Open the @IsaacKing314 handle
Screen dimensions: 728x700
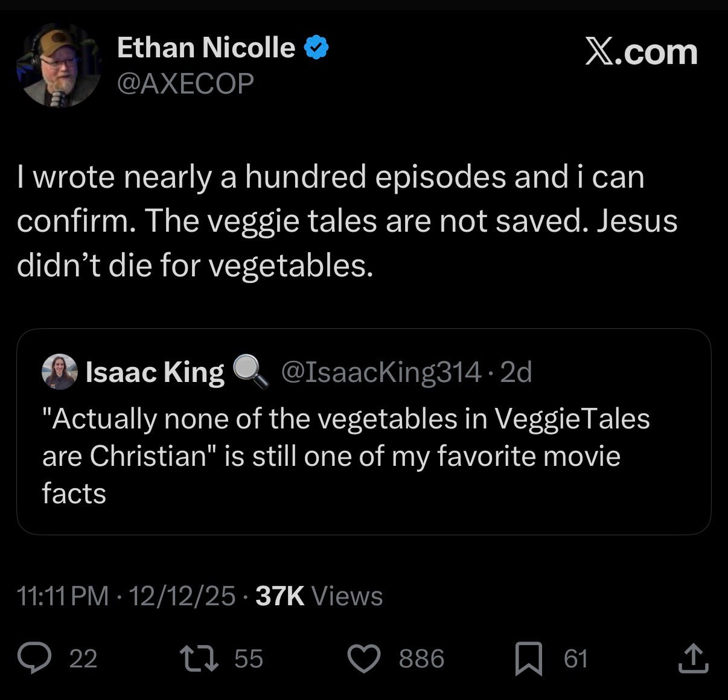click(382, 372)
